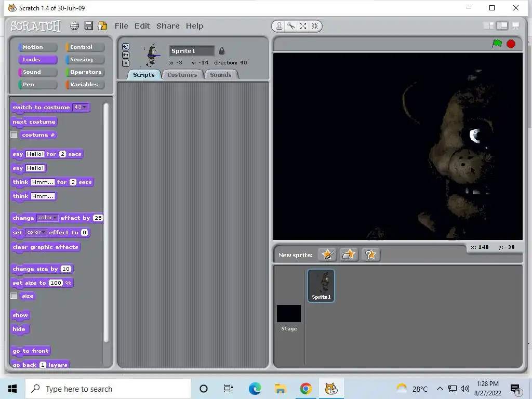Click the Scratch cat taskbar icon
The image size is (532, 399).
[x=331, y=389]
